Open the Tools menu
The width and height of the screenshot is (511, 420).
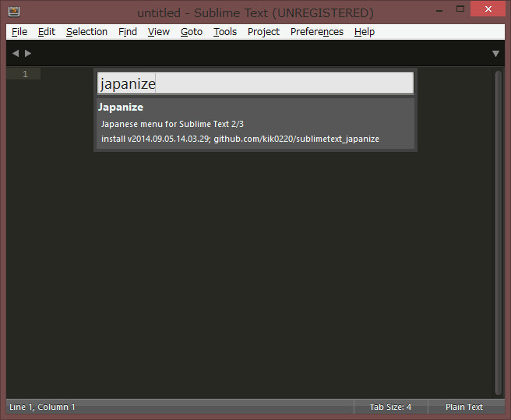[x=225, y=32]
